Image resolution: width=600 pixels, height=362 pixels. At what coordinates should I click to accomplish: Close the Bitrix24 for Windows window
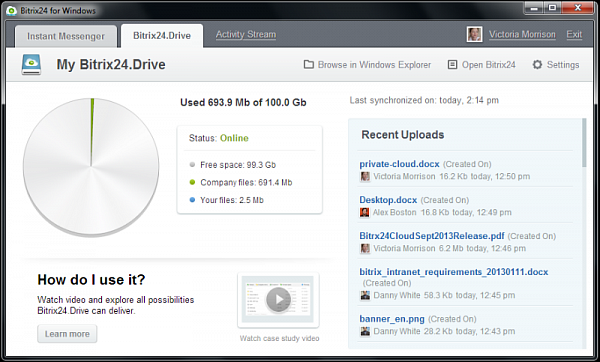click(x=578, y=8)
